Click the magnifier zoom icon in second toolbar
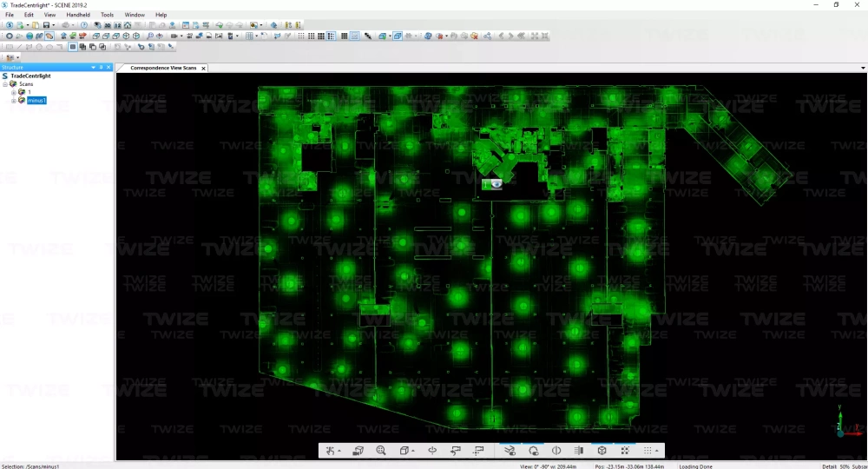 150,36
